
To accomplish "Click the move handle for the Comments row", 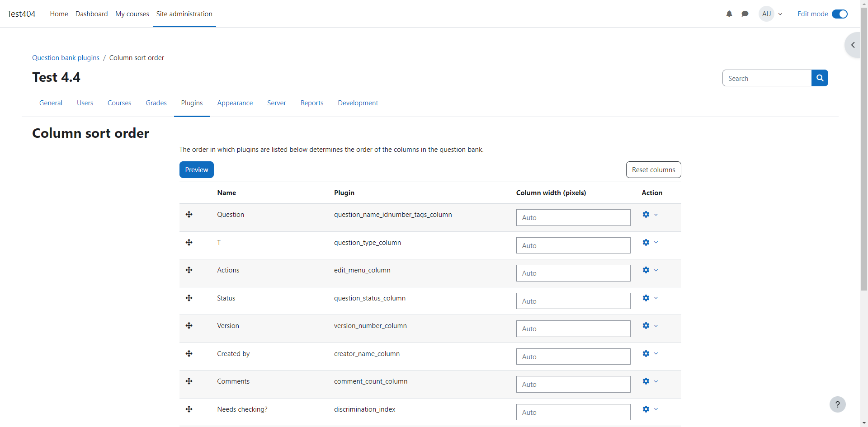I will coord(189,381).
